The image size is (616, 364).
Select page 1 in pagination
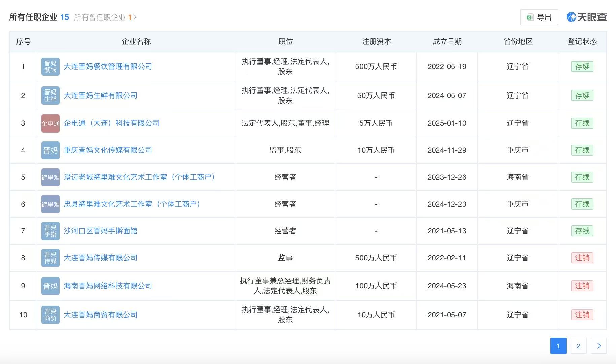coord(558,346)
